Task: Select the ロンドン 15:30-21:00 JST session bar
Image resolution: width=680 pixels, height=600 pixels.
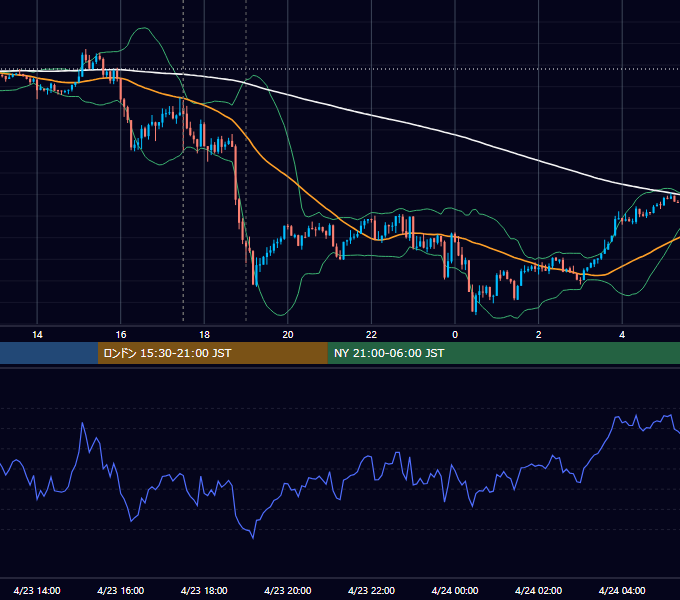Action: coord(212,353)
